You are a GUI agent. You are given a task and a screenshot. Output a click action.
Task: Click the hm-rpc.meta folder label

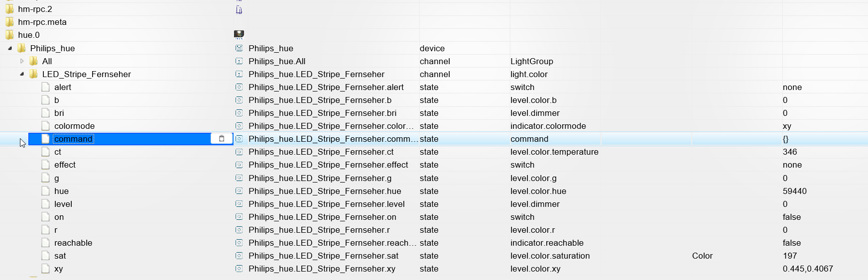[x=42, y=22]
